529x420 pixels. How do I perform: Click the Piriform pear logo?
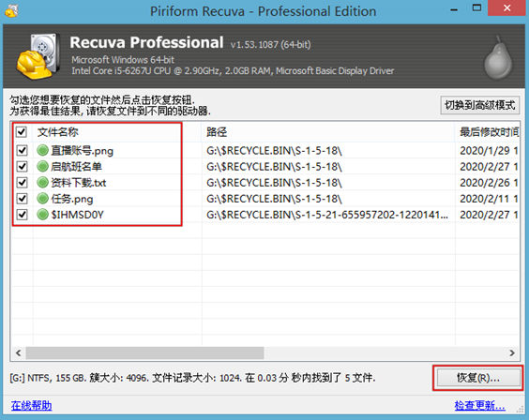point(498,57)
